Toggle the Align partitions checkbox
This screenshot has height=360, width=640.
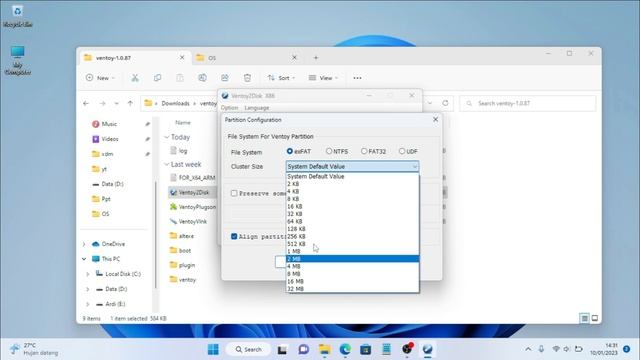234,236
